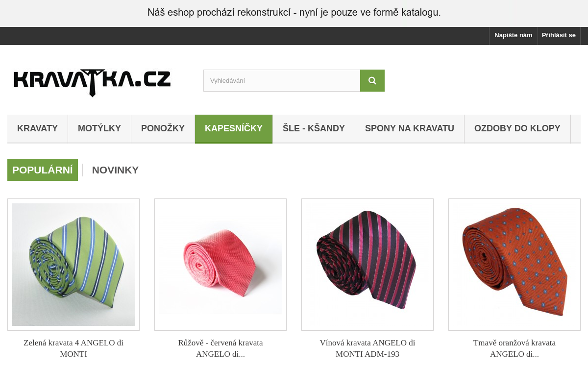588x392 pixels.
Task: Open the green striped tie image
Action: 73,265
